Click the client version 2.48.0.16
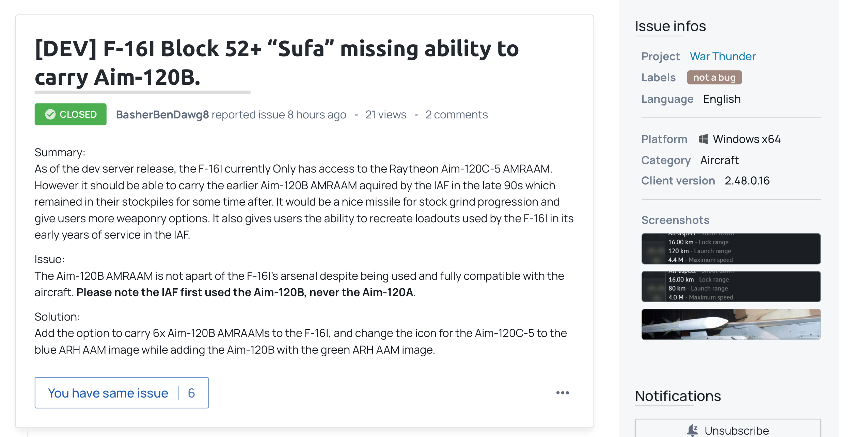 tap(747, 180)
